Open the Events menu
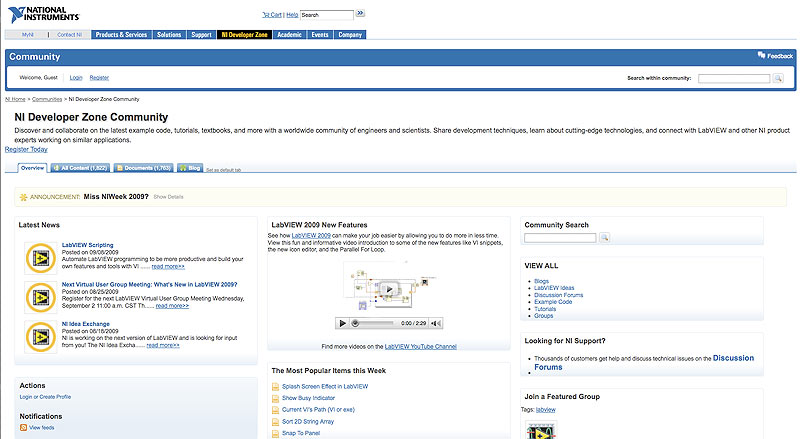The width and height of the screenshot is (800, 439). [320, 35]
